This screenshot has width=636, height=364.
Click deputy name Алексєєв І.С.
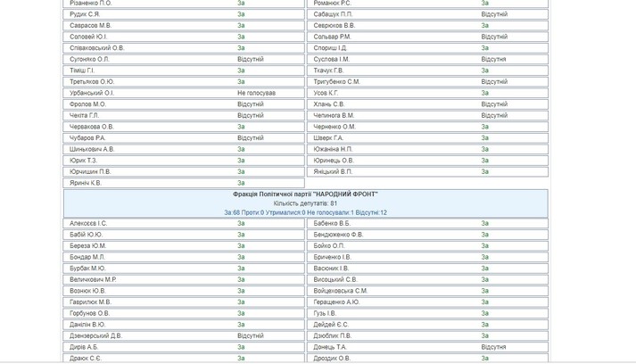click(x=88, y=224)
